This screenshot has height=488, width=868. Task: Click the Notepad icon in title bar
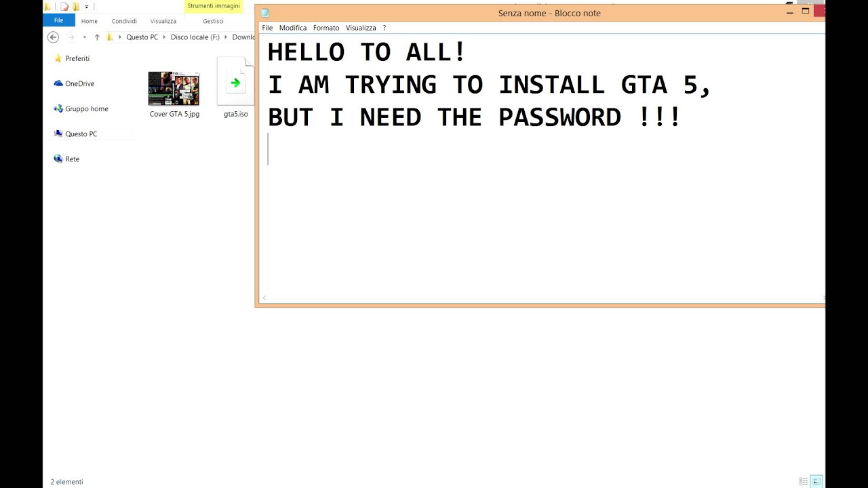tap(265, 13)
